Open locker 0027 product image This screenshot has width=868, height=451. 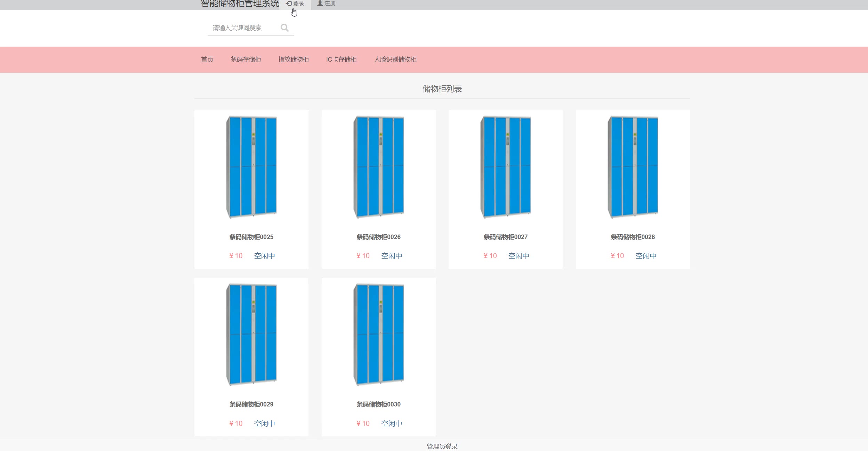(x=505, y=167)
